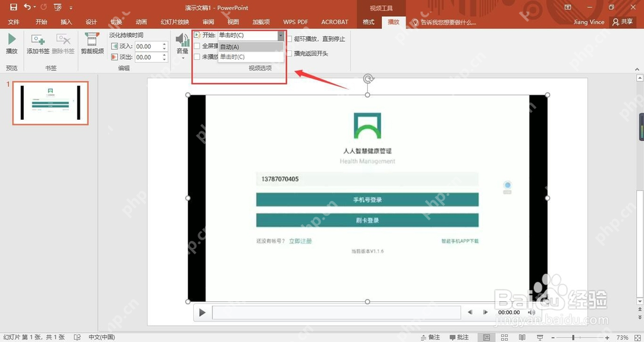Expand the Start dropdown arrow

[281, 35]
